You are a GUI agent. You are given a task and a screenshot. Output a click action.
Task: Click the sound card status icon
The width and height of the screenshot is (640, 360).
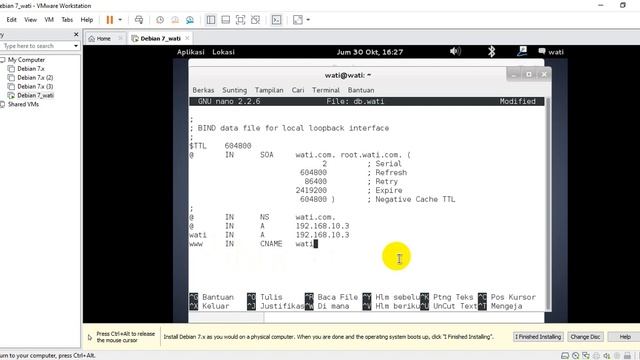coord(607,356)
